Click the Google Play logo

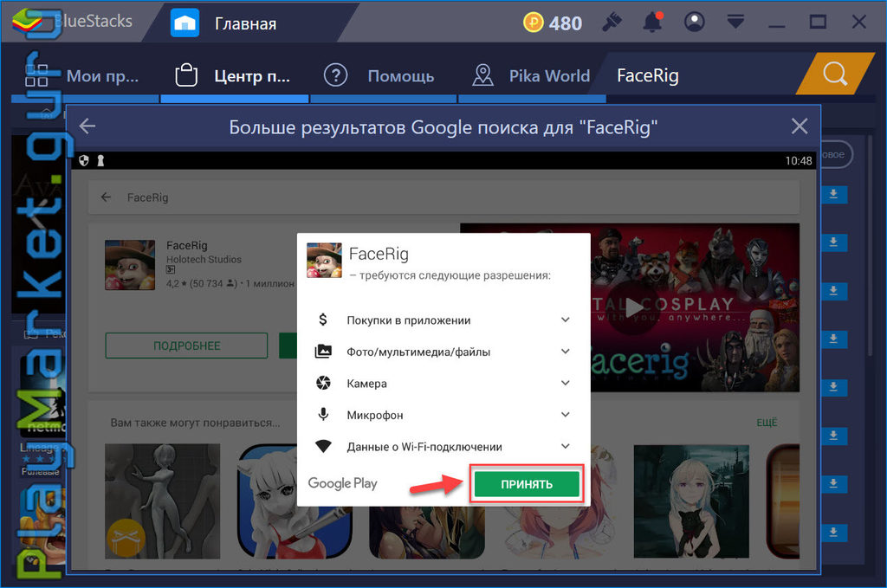click(342, 483)
